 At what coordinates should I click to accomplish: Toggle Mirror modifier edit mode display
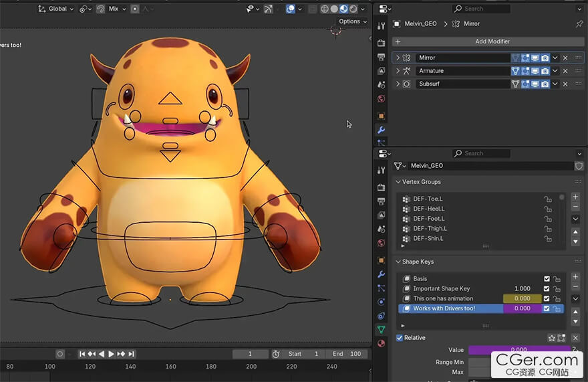coord(525,58)
